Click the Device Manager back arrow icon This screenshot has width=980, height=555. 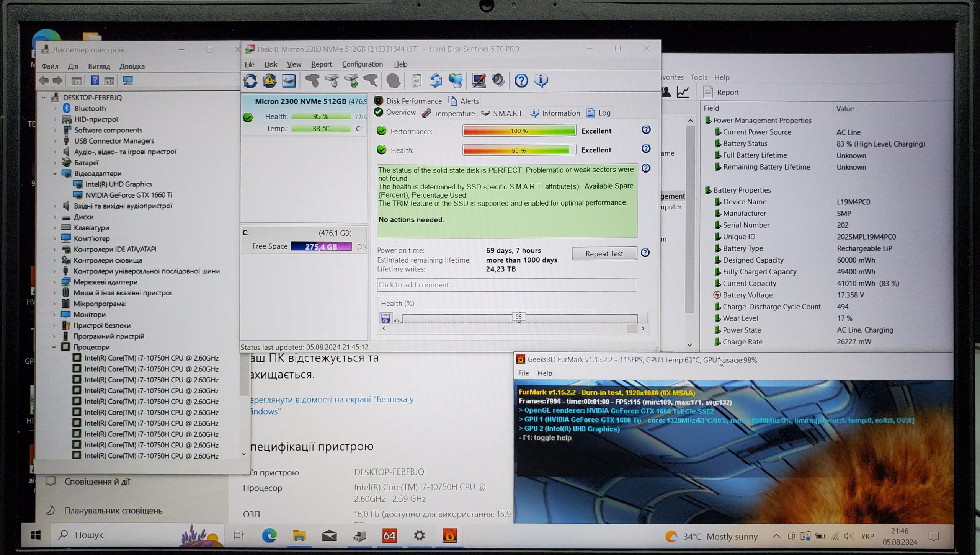44,81
